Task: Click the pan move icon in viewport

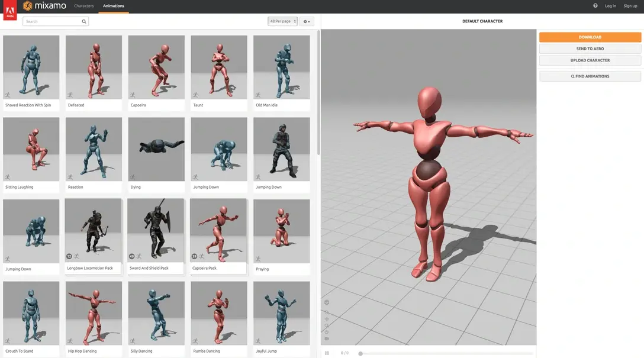Action: [x=327, y=319]
